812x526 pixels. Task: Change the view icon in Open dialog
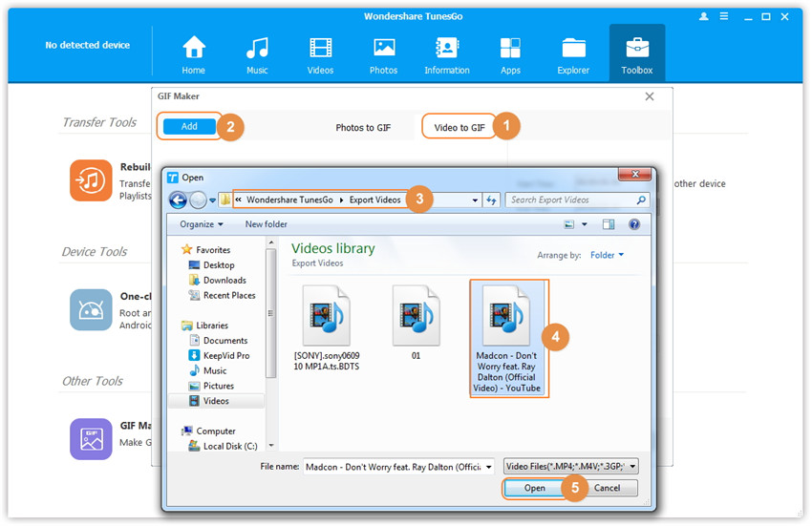[569, 224]
